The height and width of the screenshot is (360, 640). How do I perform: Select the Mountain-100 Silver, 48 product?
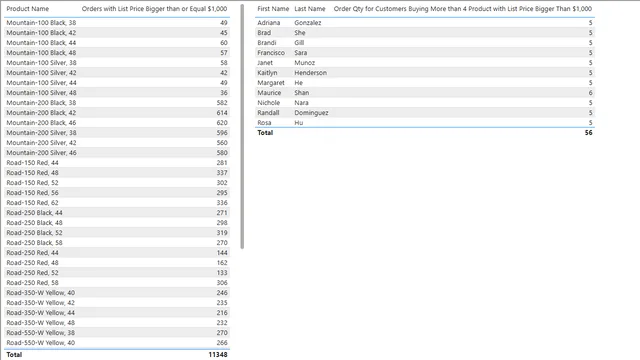point(41,93)
